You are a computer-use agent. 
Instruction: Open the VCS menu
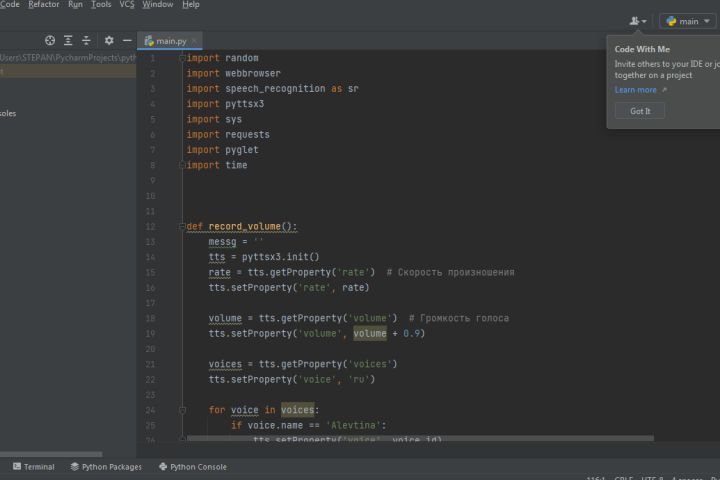[127, 5]
